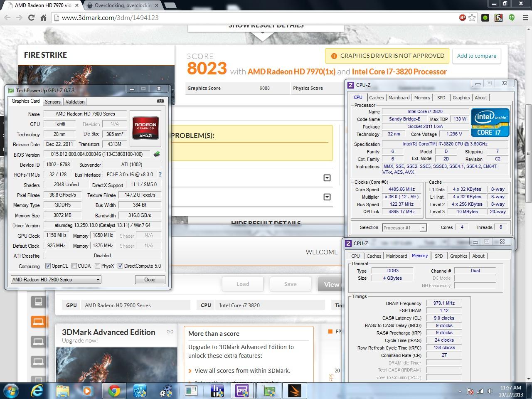Click the volume icon in system tray

pos(490,391)
